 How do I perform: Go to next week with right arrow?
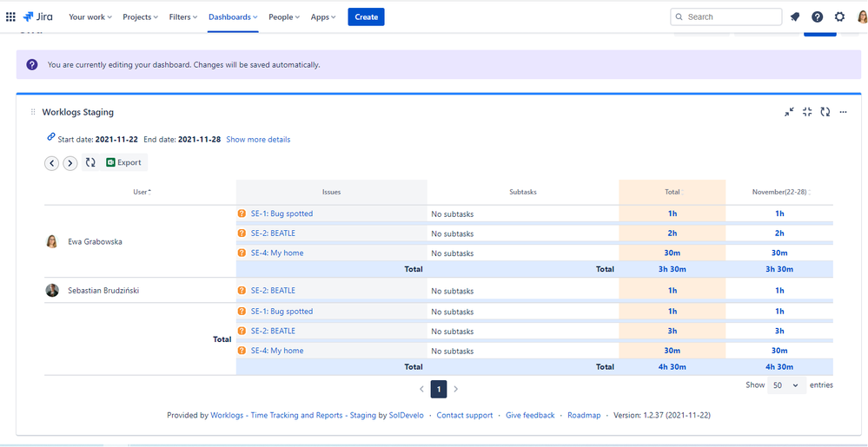[70, 163]
